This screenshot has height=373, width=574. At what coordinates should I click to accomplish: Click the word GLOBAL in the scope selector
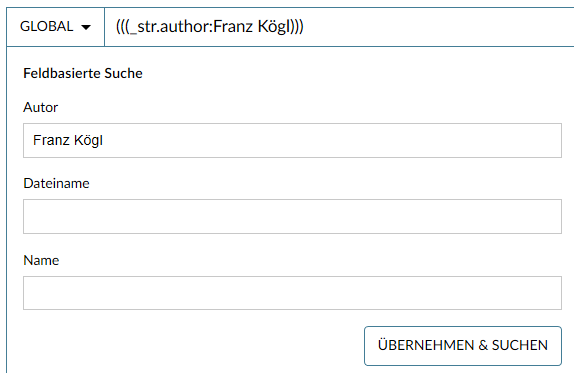click(x=46, y=27)
